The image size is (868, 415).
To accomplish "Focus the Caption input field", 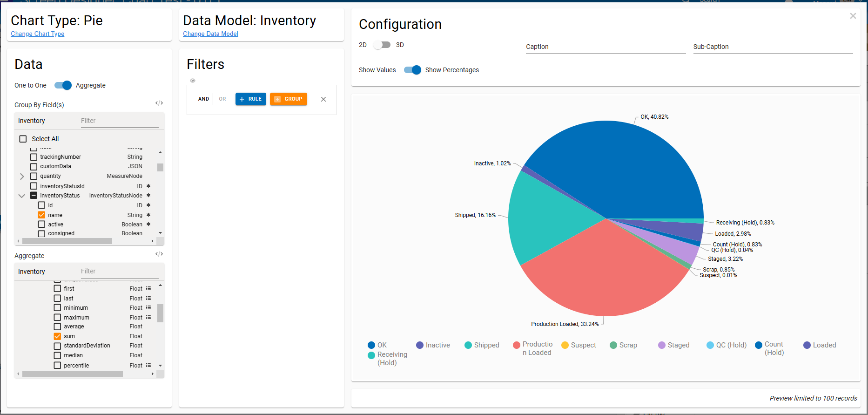I will pyautogui.click(x=606, y=47).
